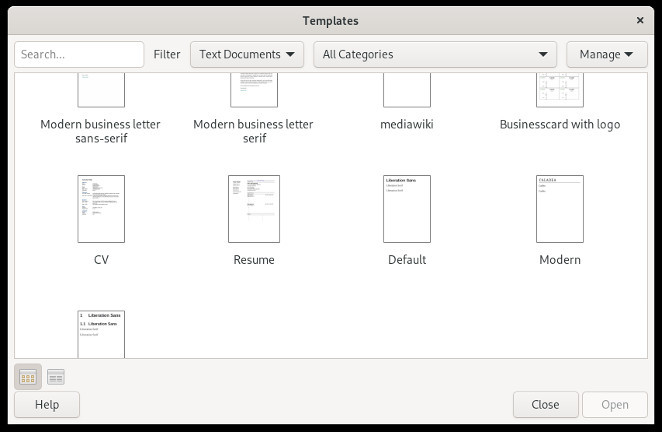662x432 pixels.
Task: Click in the Search field
Action: 80,54
